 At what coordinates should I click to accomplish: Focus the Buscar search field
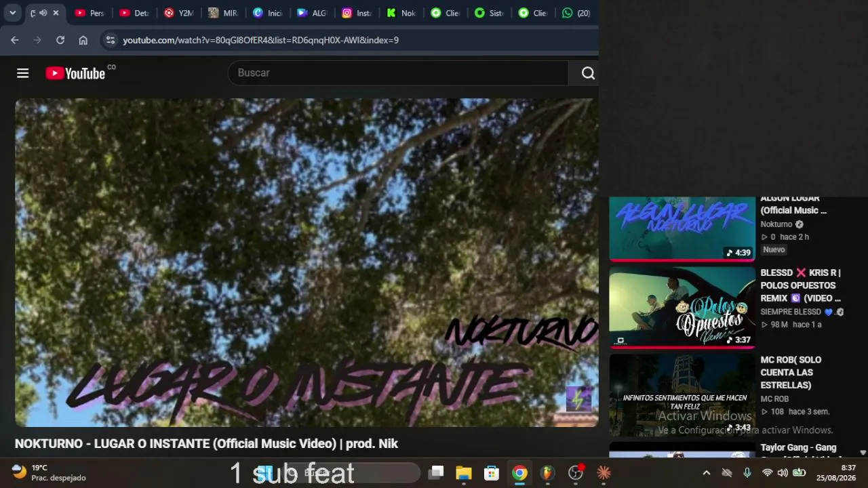pos(398,73)
